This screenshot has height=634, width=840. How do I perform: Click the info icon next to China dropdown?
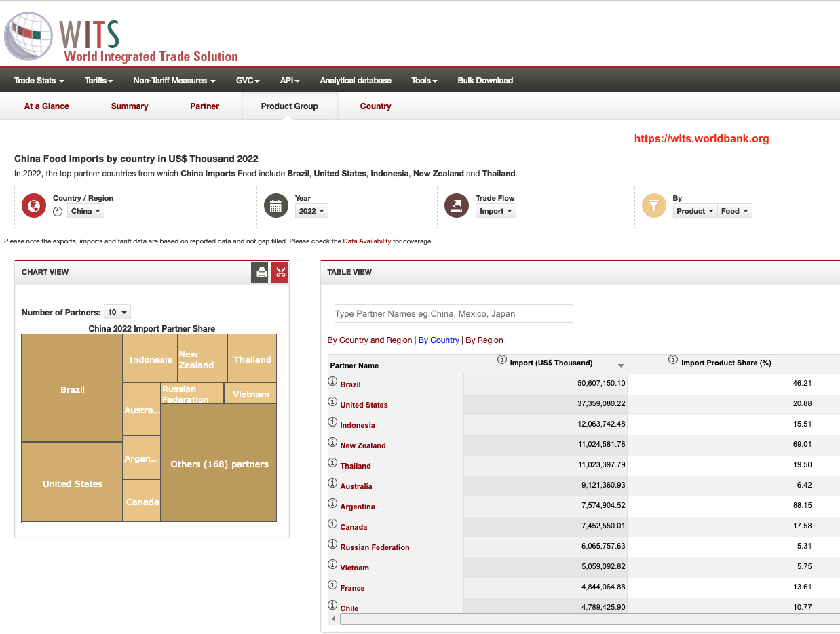tap(58, 212)
